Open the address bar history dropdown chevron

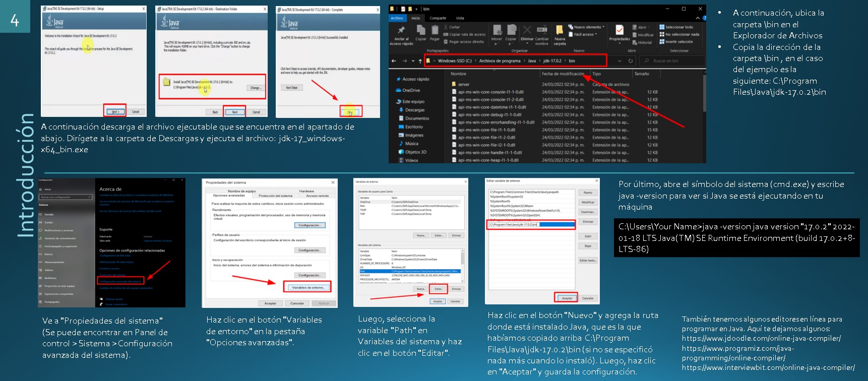click(619, 61)
